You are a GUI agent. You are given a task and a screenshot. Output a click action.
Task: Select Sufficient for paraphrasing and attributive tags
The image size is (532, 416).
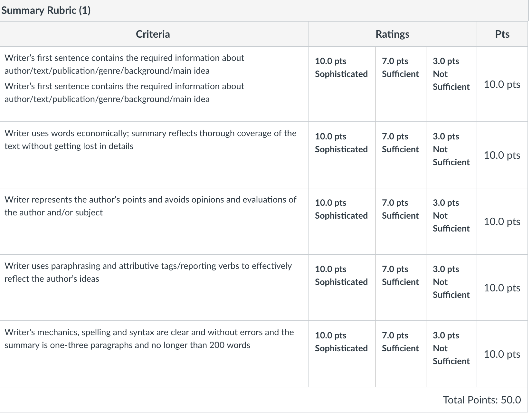tap(400, 288)
